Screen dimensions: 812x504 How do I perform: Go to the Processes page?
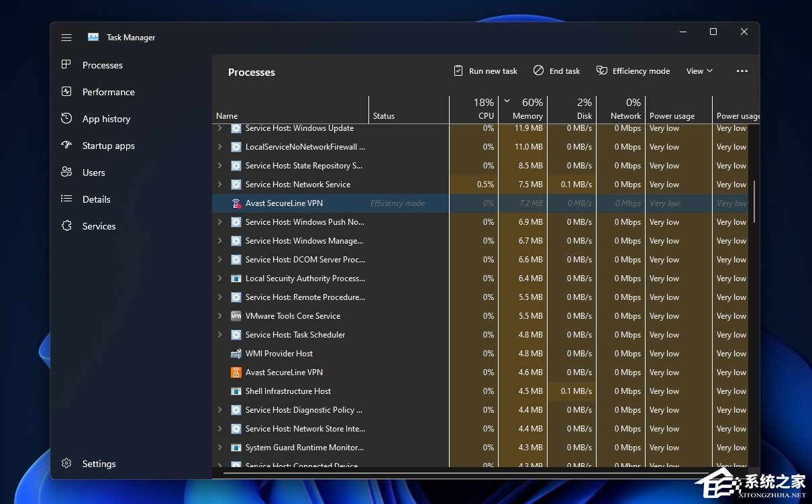[x=102, y=65]
